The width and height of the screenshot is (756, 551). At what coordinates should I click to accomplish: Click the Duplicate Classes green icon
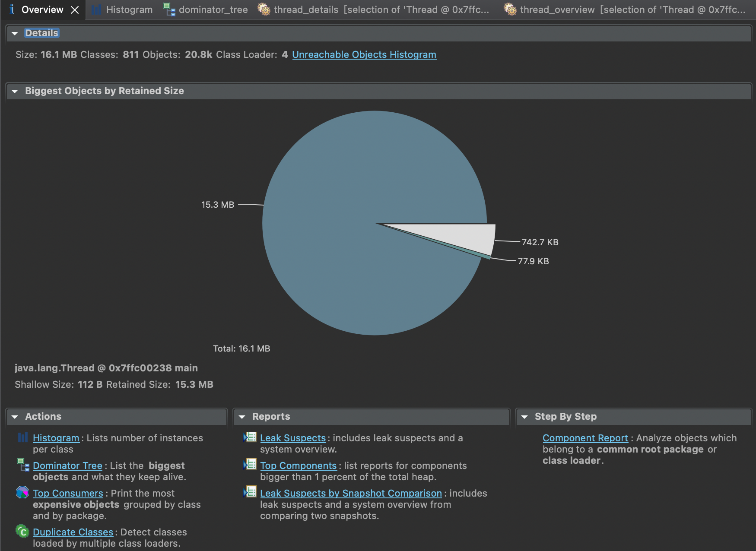click(x=22, y=531)
